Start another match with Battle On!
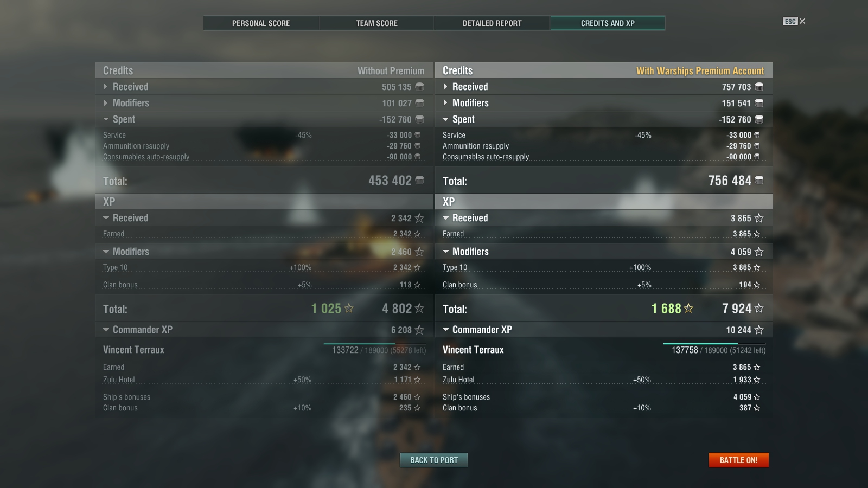This screenshot has height=488, width=868. pos(738,460)
